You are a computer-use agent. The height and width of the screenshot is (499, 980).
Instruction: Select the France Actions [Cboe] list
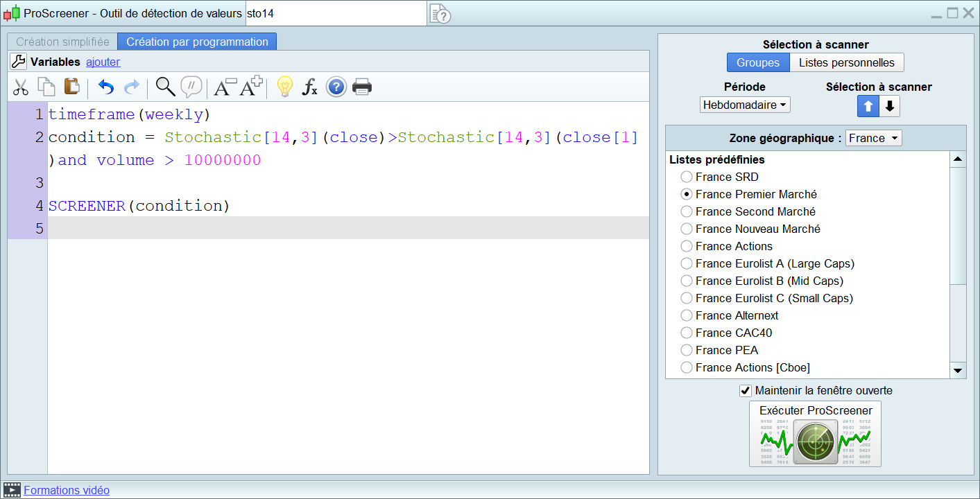tap(687, 367)
